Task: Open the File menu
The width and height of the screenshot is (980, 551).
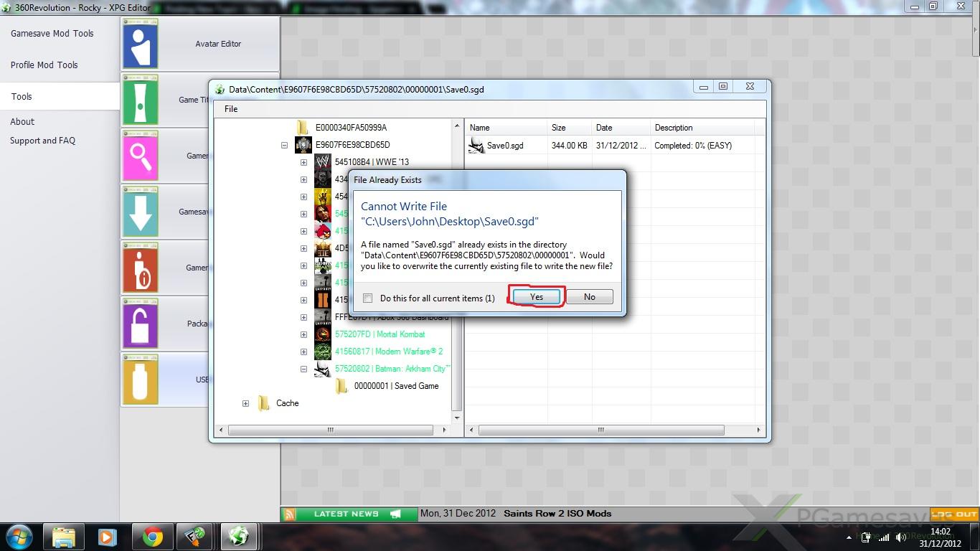Action: pos(231,109)
